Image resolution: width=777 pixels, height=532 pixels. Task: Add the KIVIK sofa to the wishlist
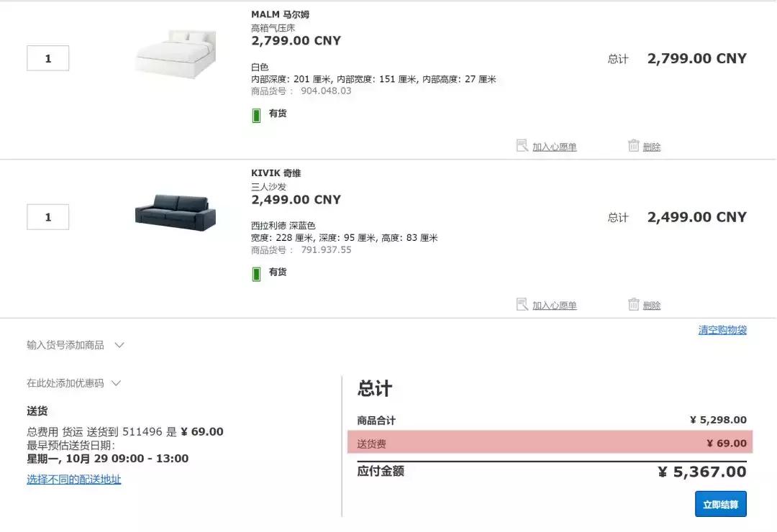(x=550, y=304)
